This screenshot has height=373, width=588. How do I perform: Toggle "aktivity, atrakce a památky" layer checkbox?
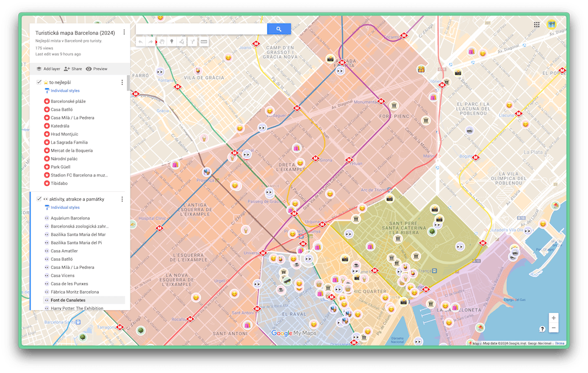pos(39,199)
